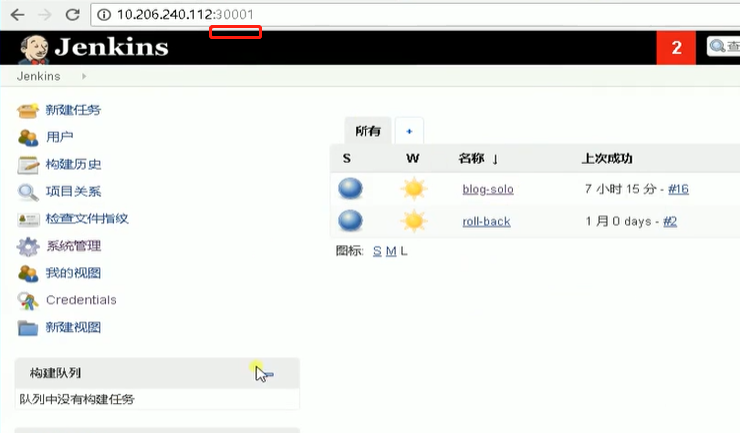The height and width of the screenshot is (433, 740).
Task: Set icon size to M
Action: (391, 251)
